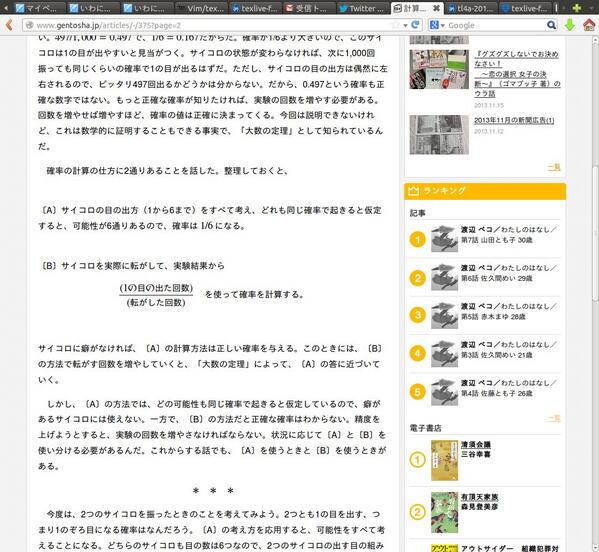
Task: Click the 記事 ranking section label
Action: point(417,213)
